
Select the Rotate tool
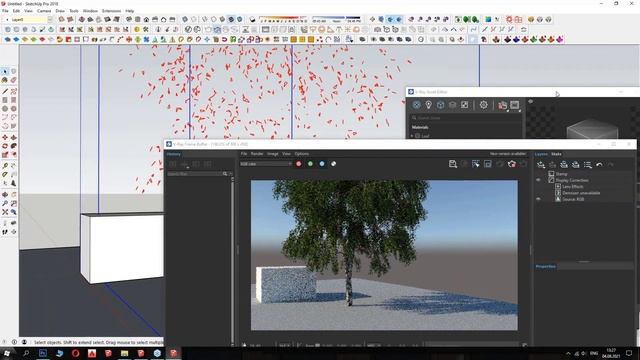click(x=5, y=146)
